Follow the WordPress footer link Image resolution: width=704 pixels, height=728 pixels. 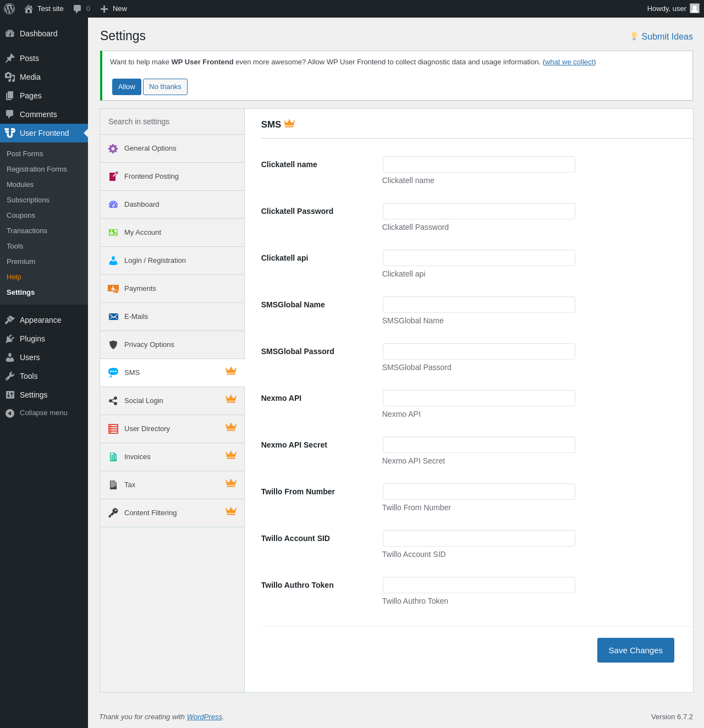[205, 717]
